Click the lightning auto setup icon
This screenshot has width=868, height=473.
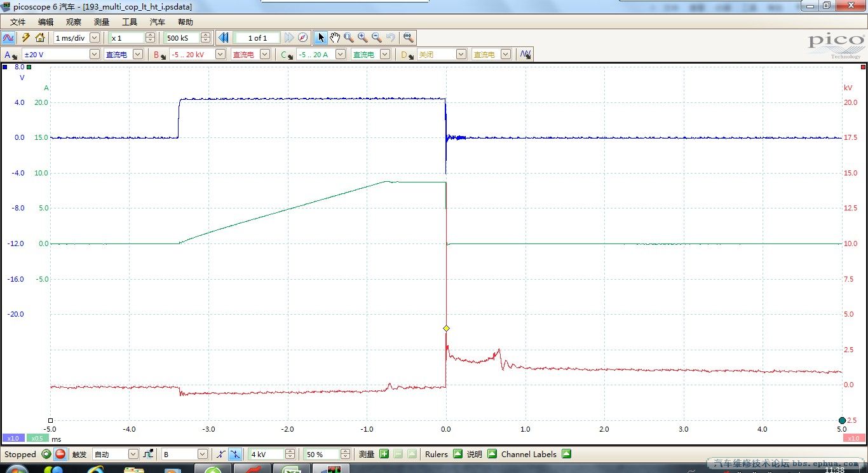[x=26, y=38]
